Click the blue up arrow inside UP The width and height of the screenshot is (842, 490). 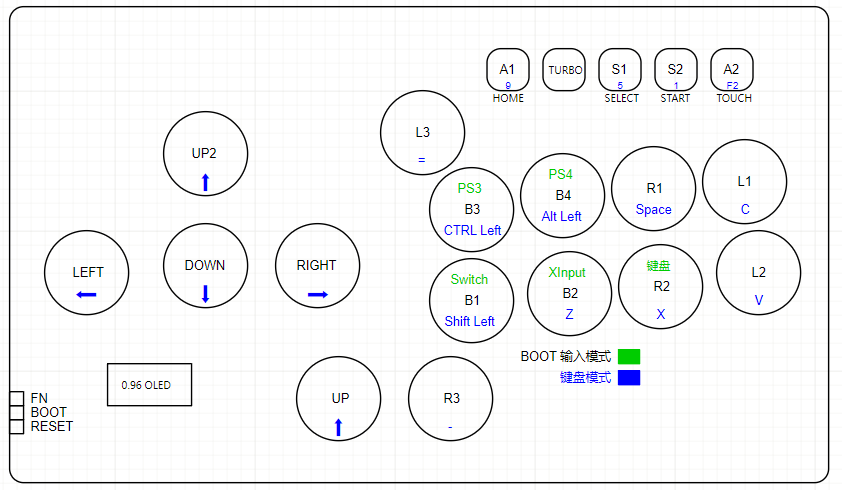338,428
